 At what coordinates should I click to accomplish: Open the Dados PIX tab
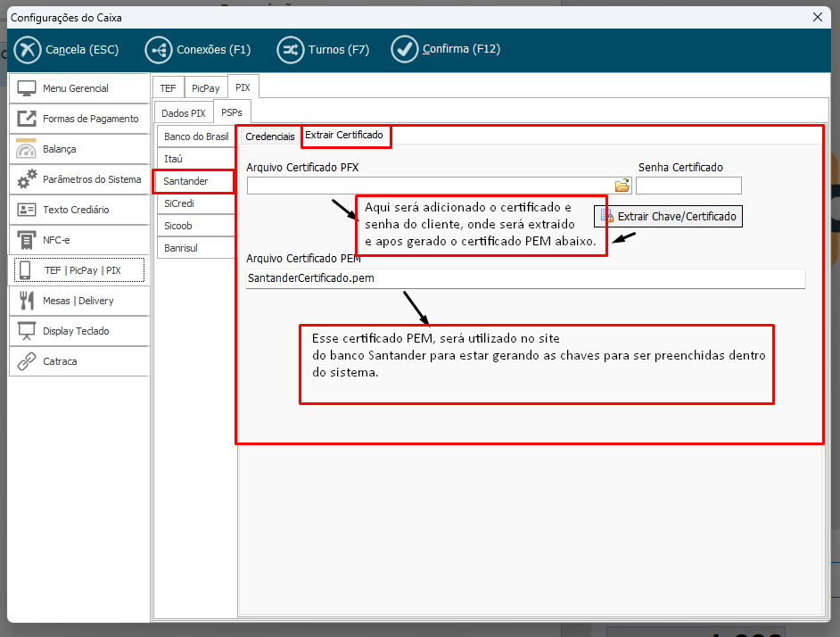pyautogui.click(x=183, y=113)
